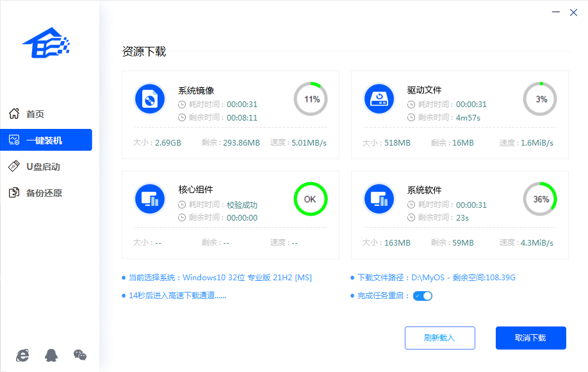The height and width of the screenshot is (372, 588).
Task: Click the clock icon beside 剩余时间 23s
Action: coord(411,217)
